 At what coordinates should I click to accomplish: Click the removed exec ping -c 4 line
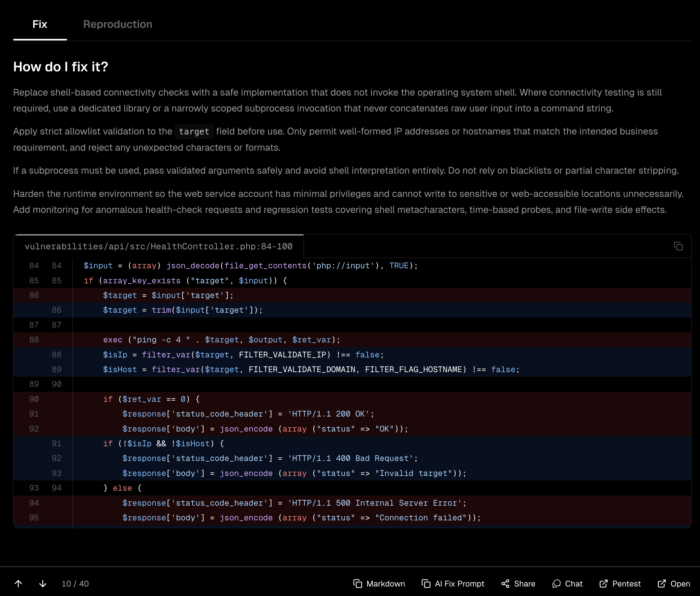[x=352, y=340]
